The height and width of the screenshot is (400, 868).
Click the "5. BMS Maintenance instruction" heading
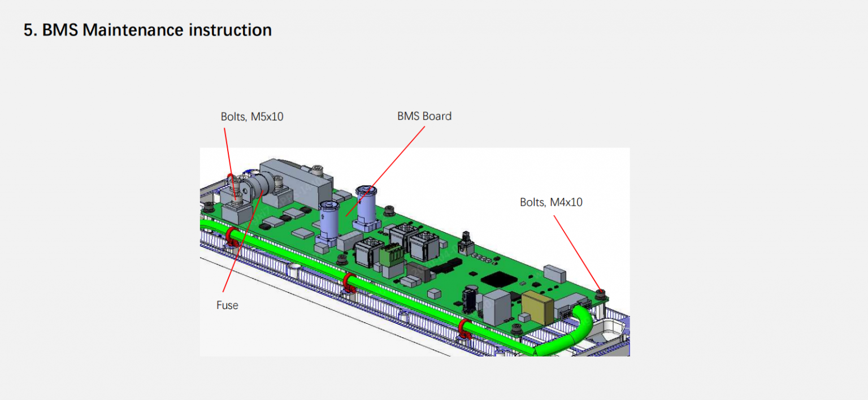(x=147, y=30)
